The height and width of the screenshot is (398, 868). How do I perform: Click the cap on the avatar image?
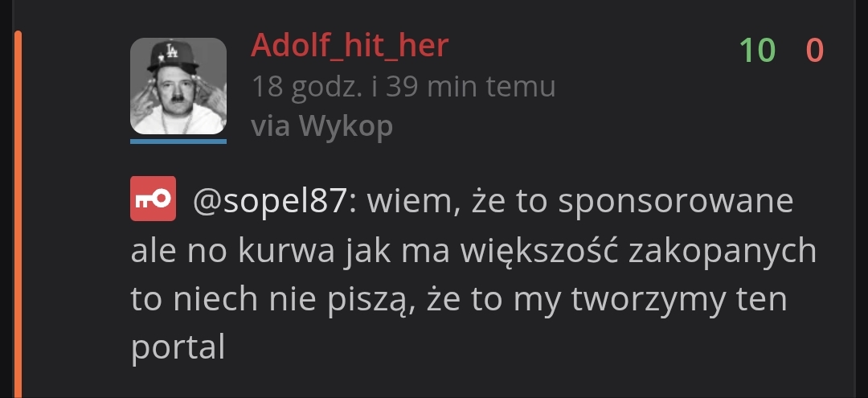point(173,56)
